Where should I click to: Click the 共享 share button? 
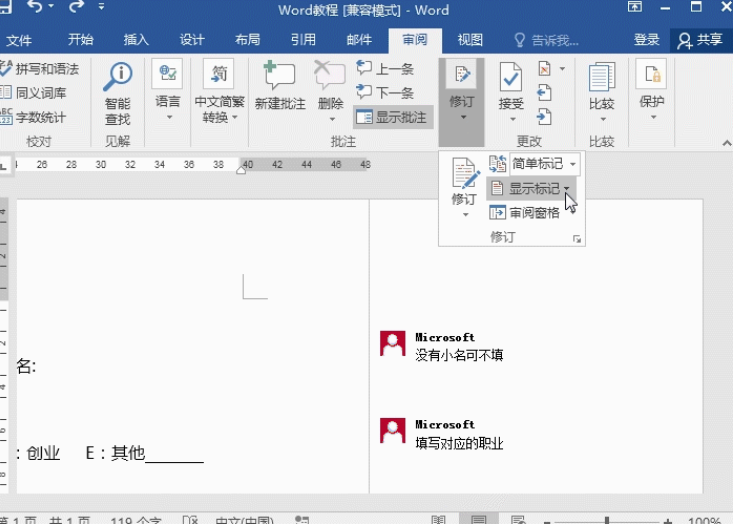tap(700, 40)
